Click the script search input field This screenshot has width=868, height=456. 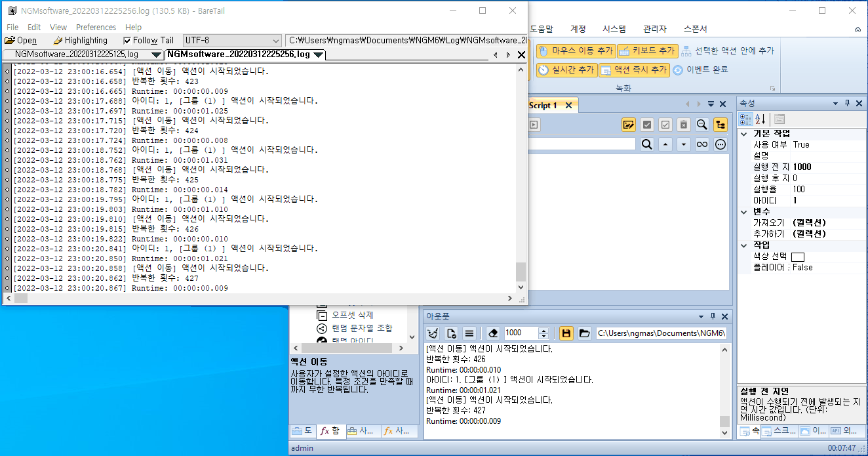coord(582,144)
